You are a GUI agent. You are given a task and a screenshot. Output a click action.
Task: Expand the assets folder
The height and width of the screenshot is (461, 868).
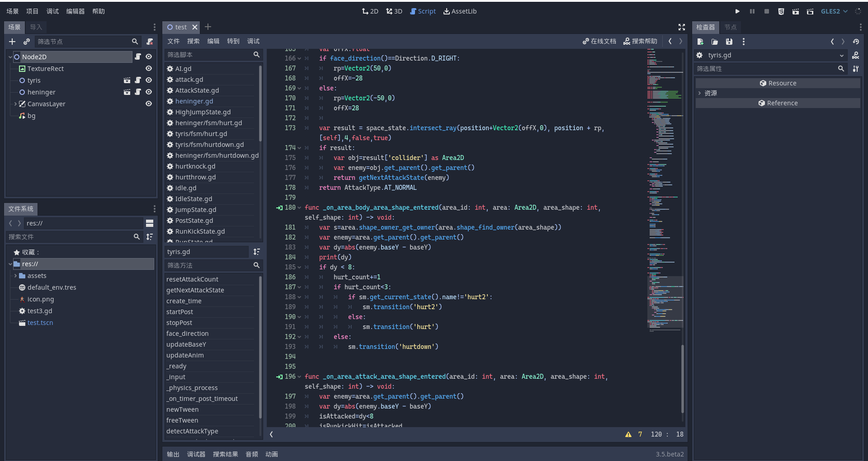click(15, 276)
